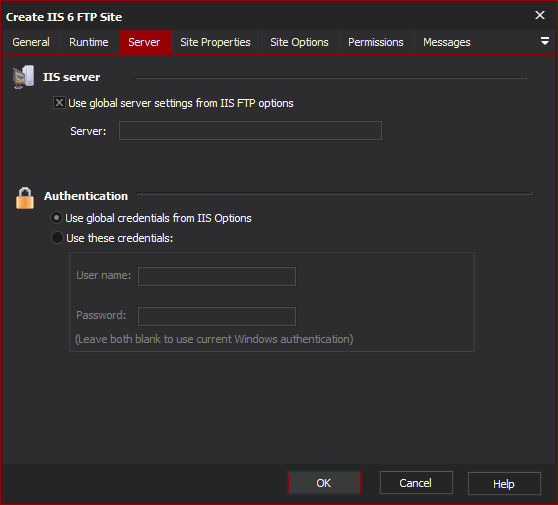Open the tab overflow dropdown arrow

click(544, 41)
